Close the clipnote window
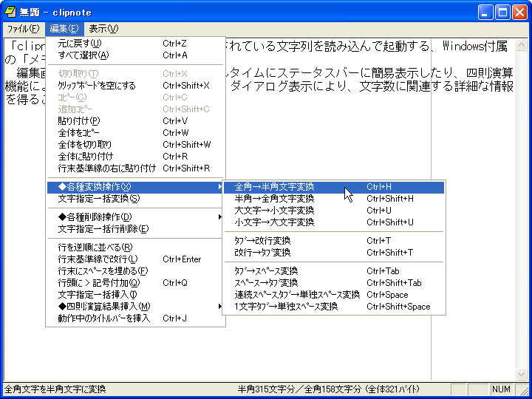 click(x=519, y=13)
